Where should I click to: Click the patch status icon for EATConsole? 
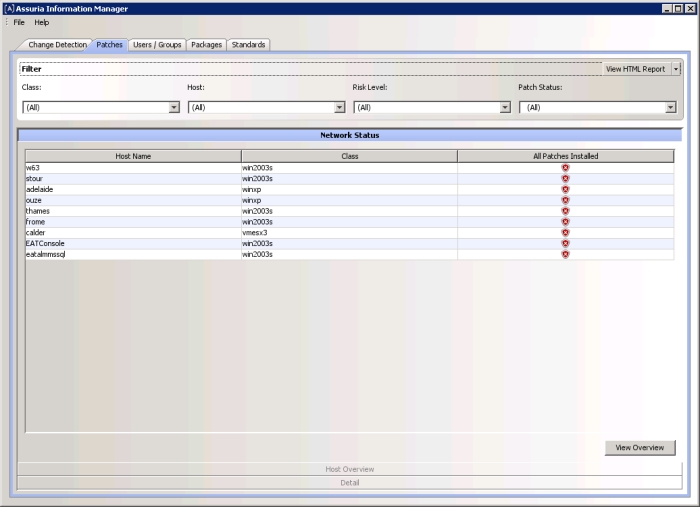tap(565, 244)
